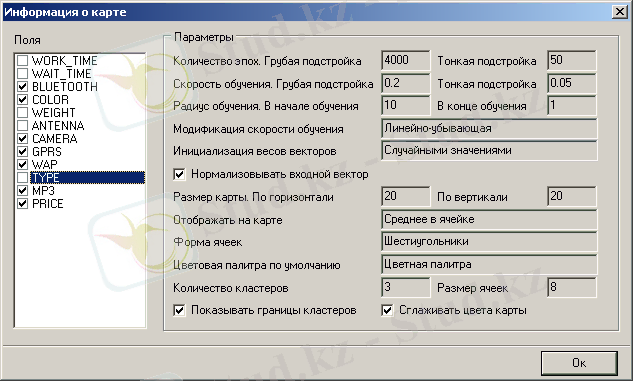Uncheck the MP3 field checkbox
This screenshot has height=381, width=633.
(x=23, y=190)
